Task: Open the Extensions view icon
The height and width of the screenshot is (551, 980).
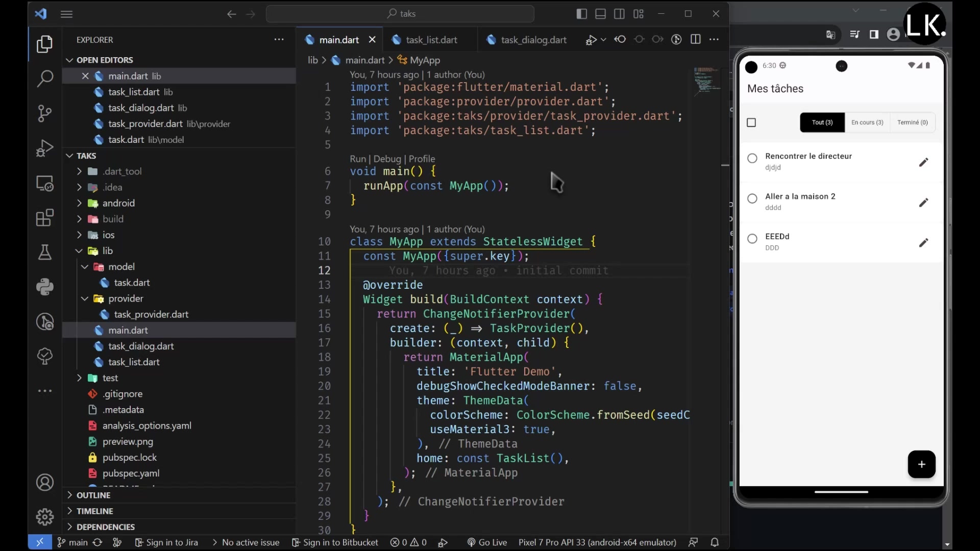Action: click(45, 217)
